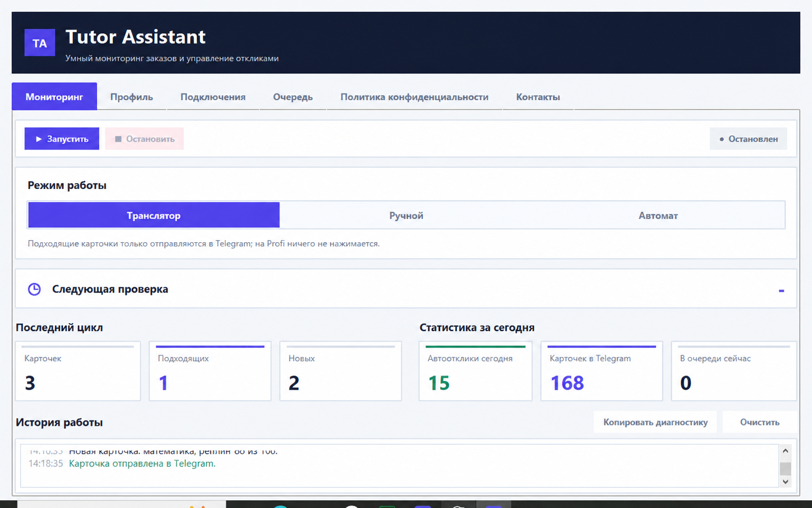This screenshot has width=812, height=508.
Task: Click the TA logo badge
Action: coord(39,43)
